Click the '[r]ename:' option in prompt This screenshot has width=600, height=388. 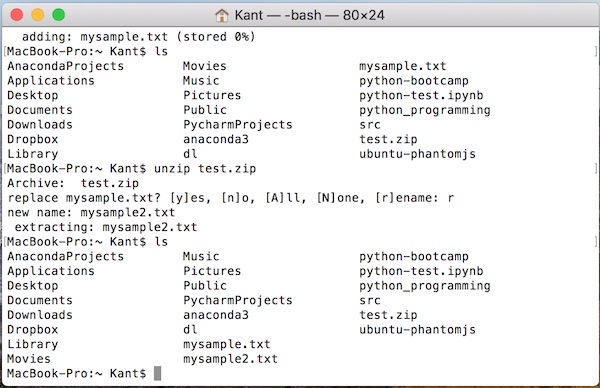pos(407,198)
